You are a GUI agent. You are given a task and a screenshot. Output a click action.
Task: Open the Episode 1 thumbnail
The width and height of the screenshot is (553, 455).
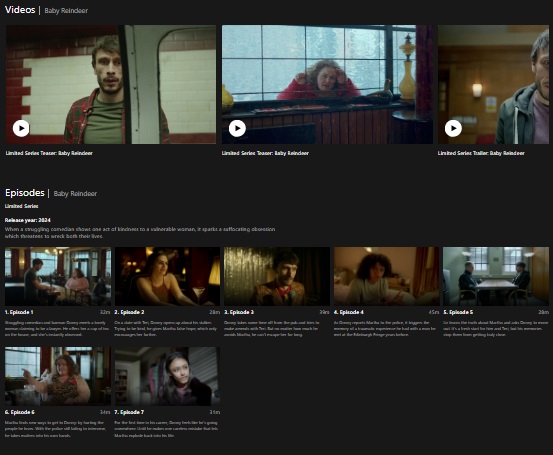58,276
